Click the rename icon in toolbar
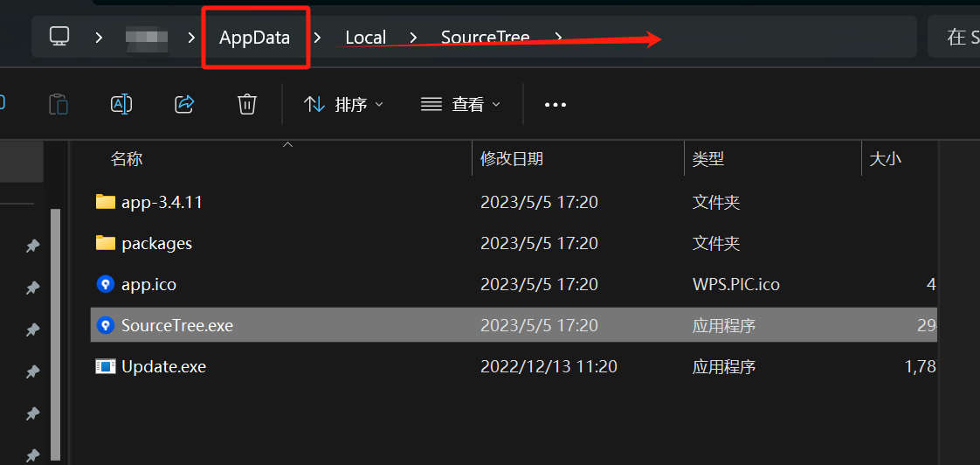Image resolution: width=980 pixels, height=465 pixels. pos(121,104)
